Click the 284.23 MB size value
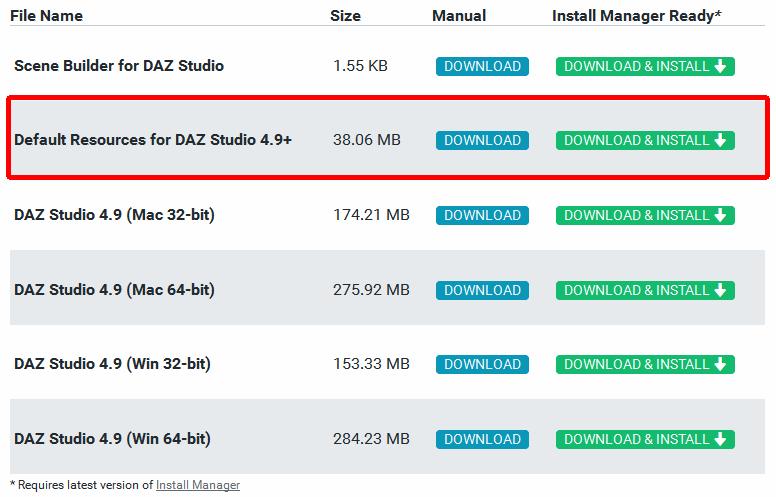776x497 pixels. [371, 439]
